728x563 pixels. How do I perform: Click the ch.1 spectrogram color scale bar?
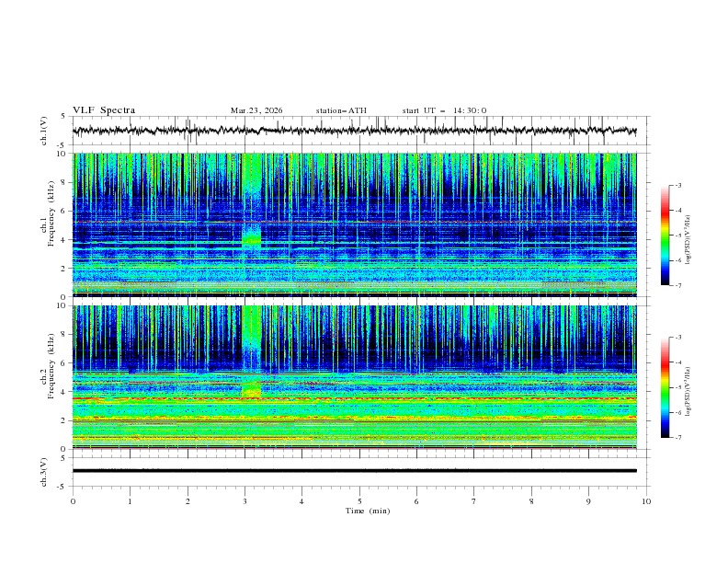pyautogui.click(x=665, y=236)
